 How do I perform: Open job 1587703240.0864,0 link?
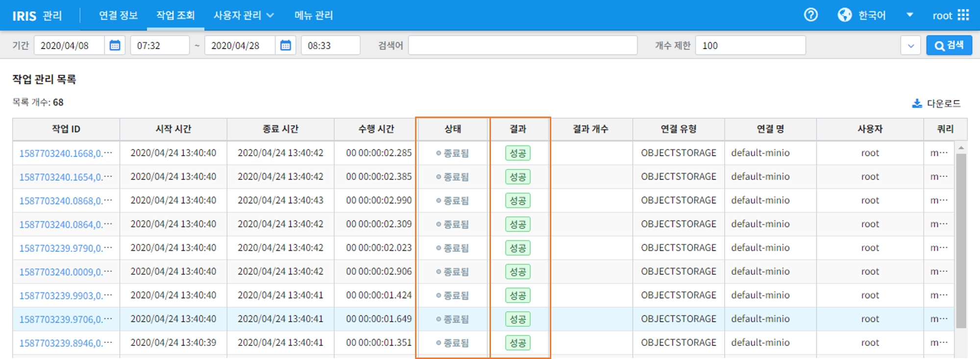click(x=66, y=224)
